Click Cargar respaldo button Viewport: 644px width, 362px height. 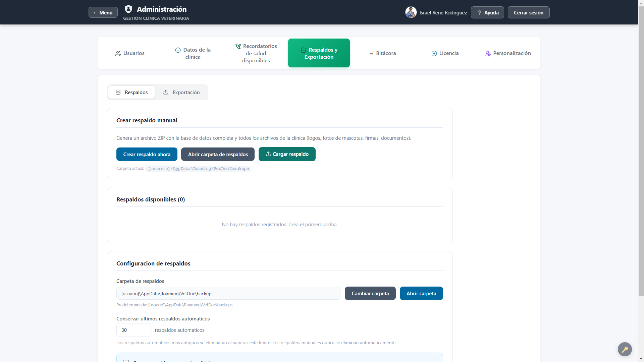tap(287, 154)
